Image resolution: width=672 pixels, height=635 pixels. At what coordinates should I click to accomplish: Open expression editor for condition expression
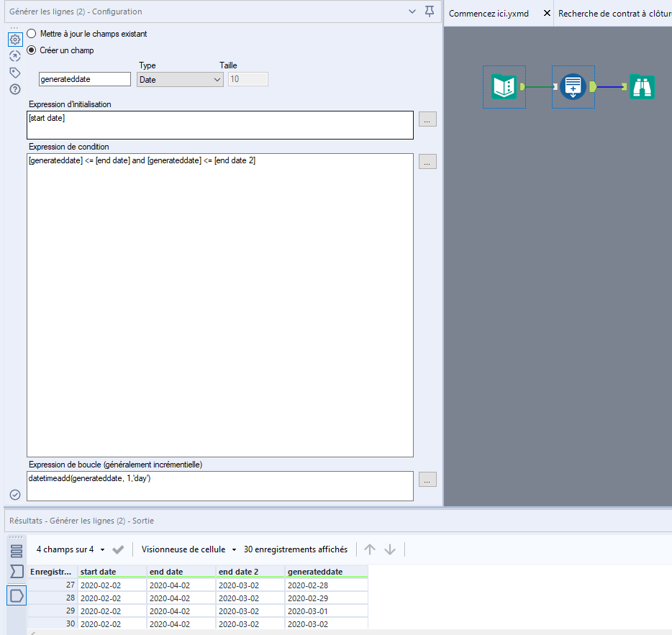427,162
